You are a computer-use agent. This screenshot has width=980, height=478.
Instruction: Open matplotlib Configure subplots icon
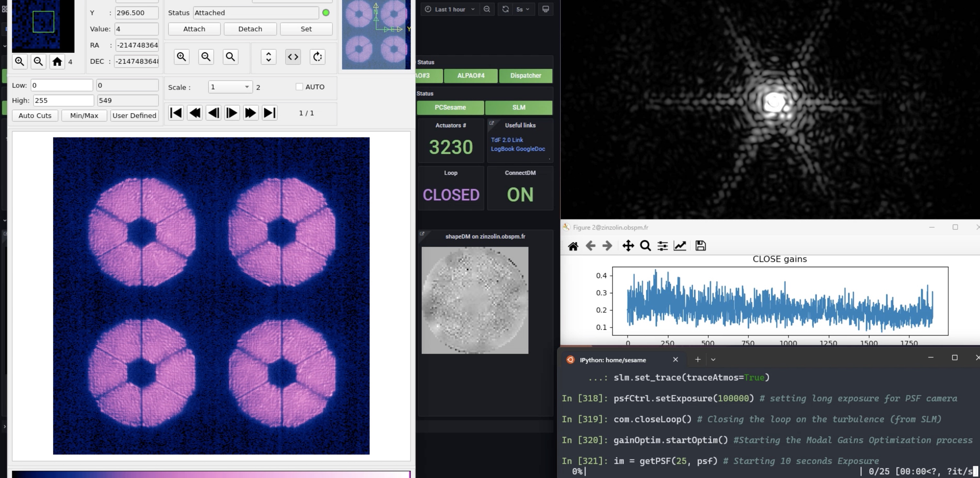point(662,246)
